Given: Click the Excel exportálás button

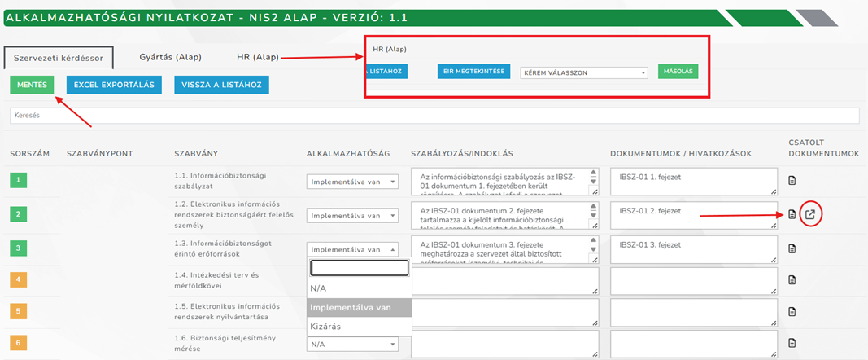Looking at the screenshot, I should click(114, 85).
